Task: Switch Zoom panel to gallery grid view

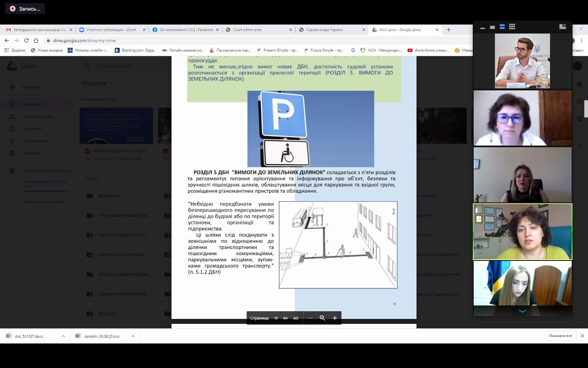Action: tap(512, 27)
